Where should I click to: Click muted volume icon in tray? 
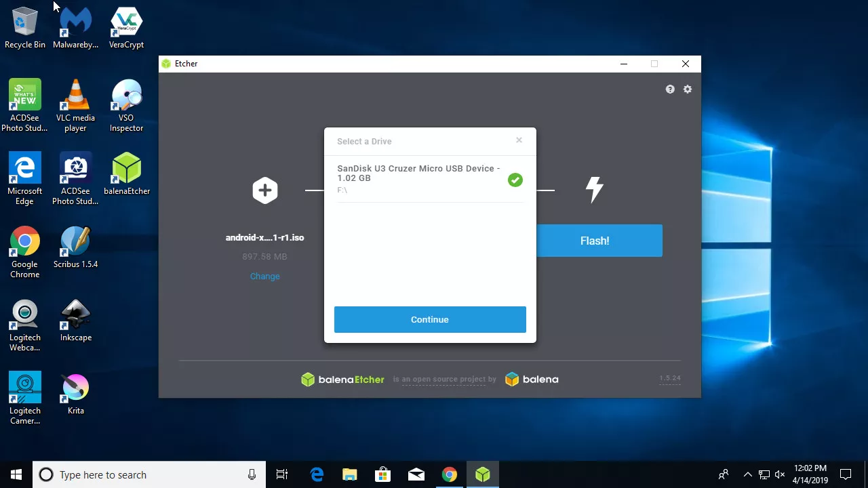point(780,474)
